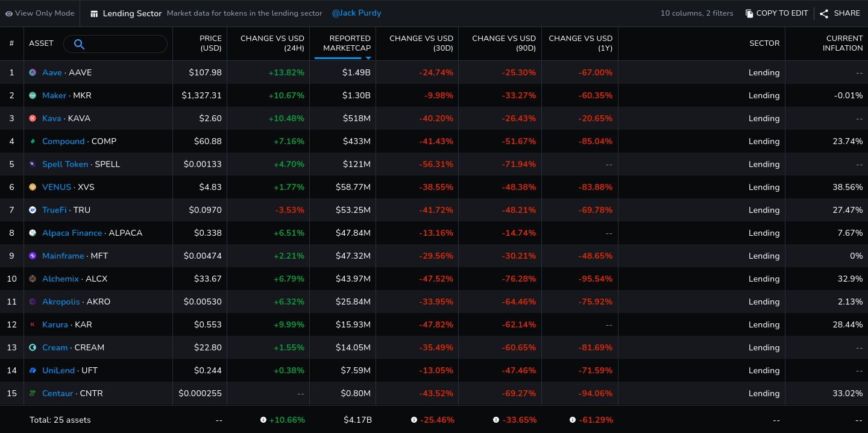
Task: Click the total marketcap $4.17B
Action: [x=357, y=420]
